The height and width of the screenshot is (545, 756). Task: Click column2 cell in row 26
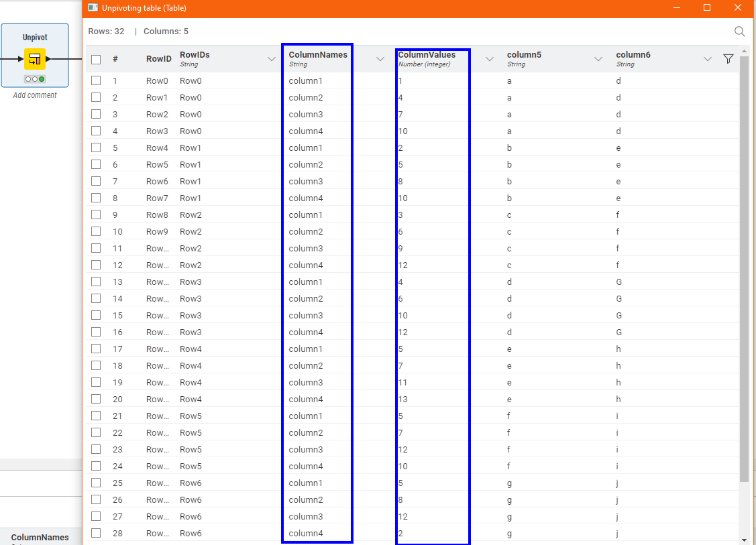coord(306,499)
